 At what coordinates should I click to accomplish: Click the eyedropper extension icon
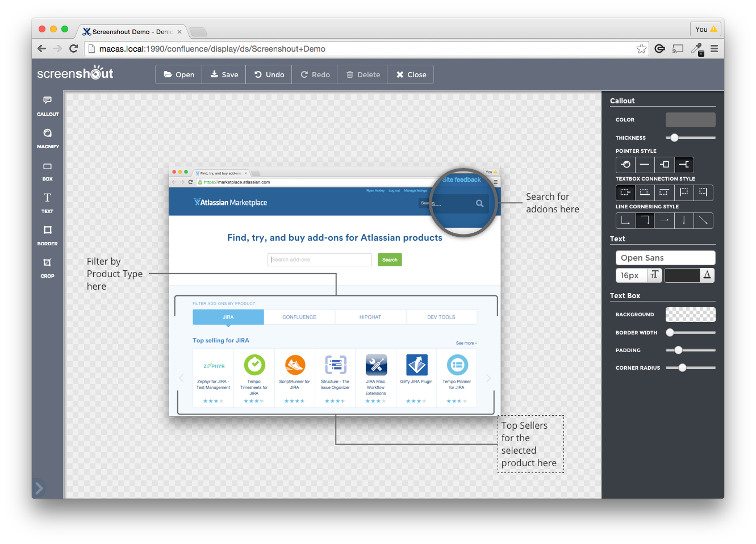click(697, 49)
